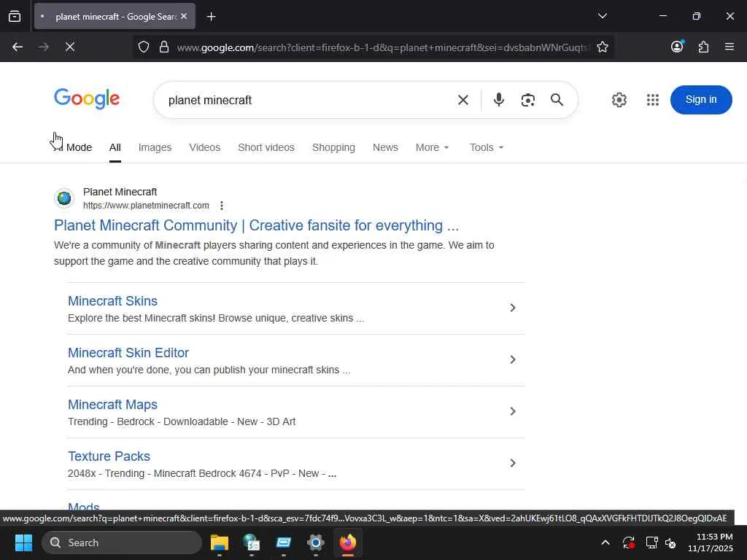
Task: Click chevron beside Minecraft Maps
Action: pos(513,411)
